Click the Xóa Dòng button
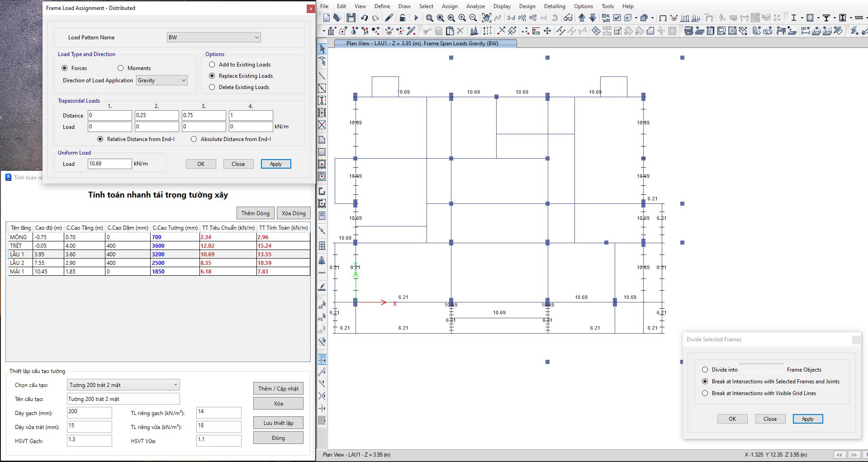The width and height of the screenshot is (868, 462). tap(294, 213)
